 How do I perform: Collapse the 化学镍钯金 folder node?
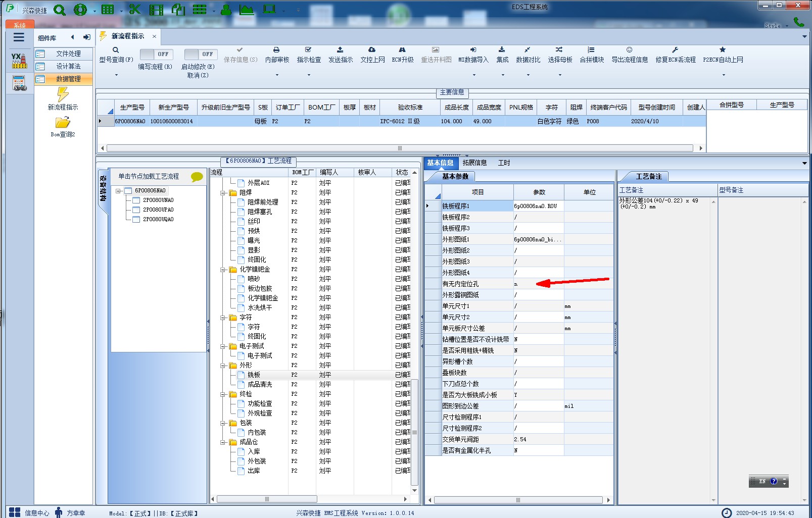[x=223, y=270]
